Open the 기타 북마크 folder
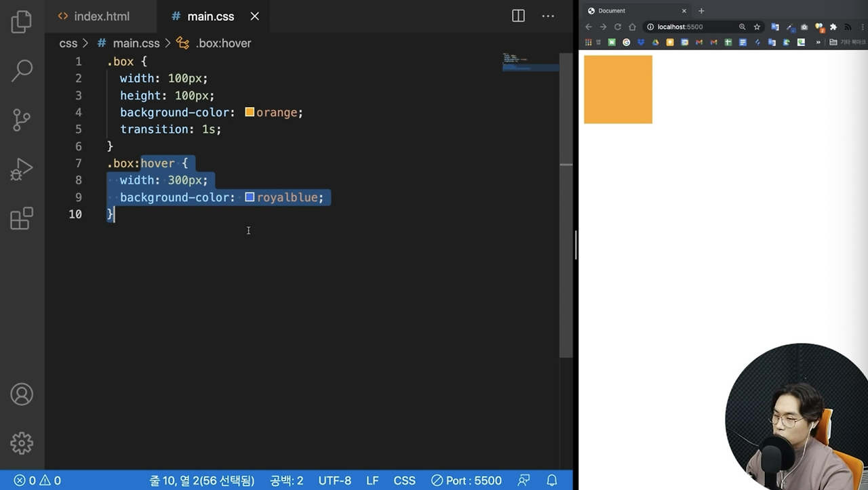This screenshot has height=490, width=868. tap(848, 42)
